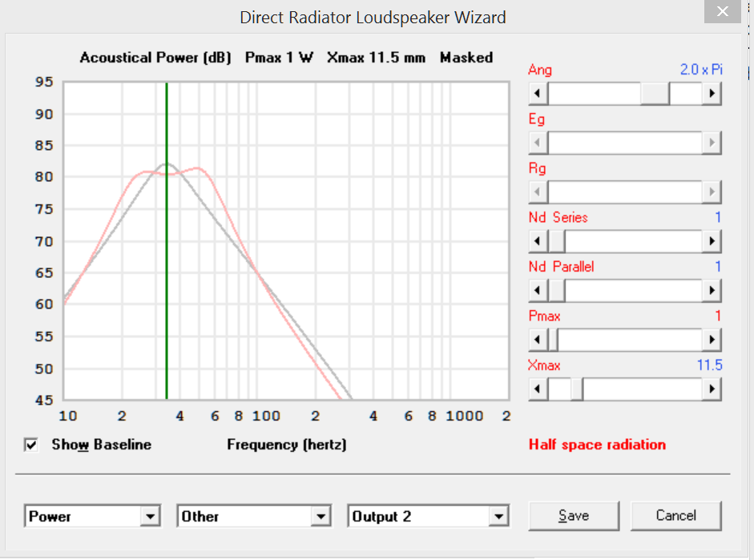This screenshot has width=754, height=560.
Task: Click the Xmax slider thumb
Action: coord(577,389)
